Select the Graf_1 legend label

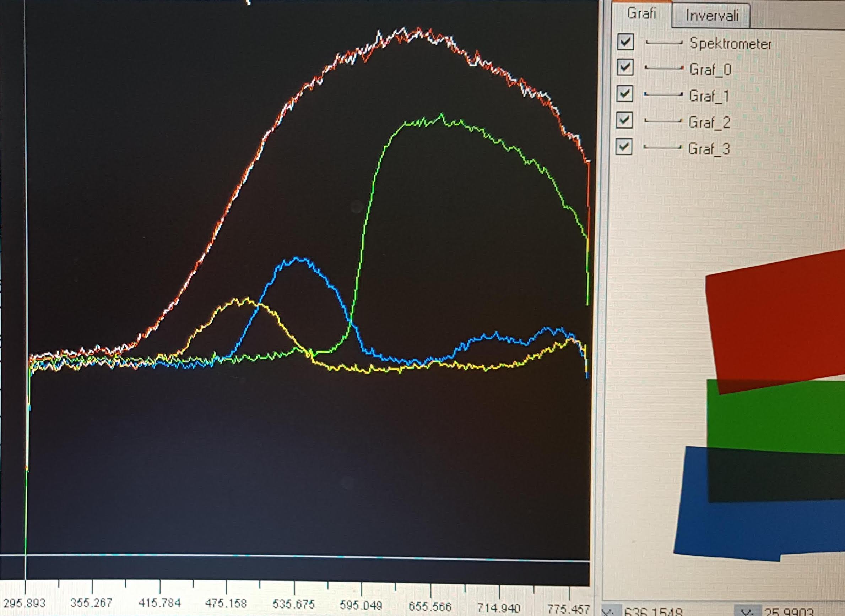tap(709, 96)
